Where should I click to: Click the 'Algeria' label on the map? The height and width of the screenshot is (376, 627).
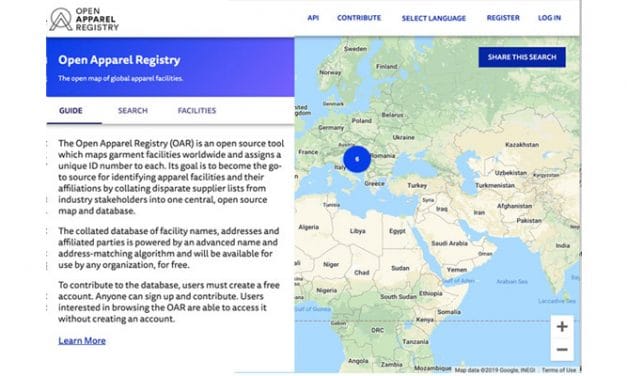(309, 227)
